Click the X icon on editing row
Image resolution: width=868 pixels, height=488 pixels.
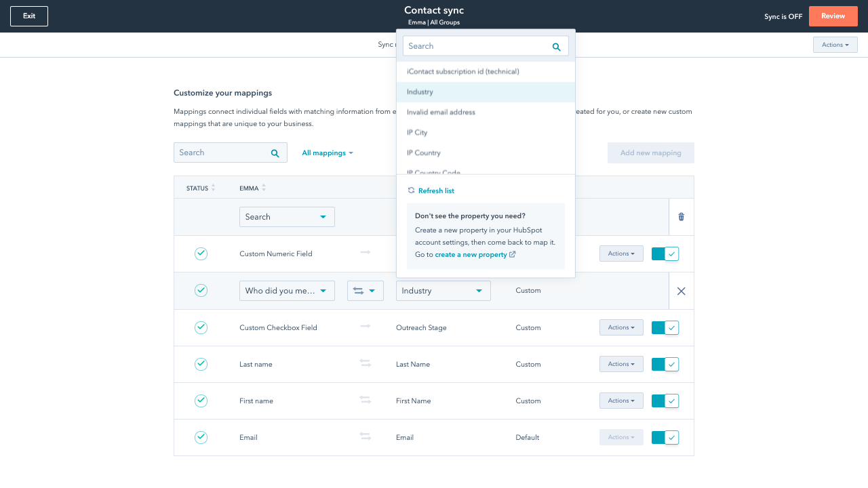[x=681, y=291]
